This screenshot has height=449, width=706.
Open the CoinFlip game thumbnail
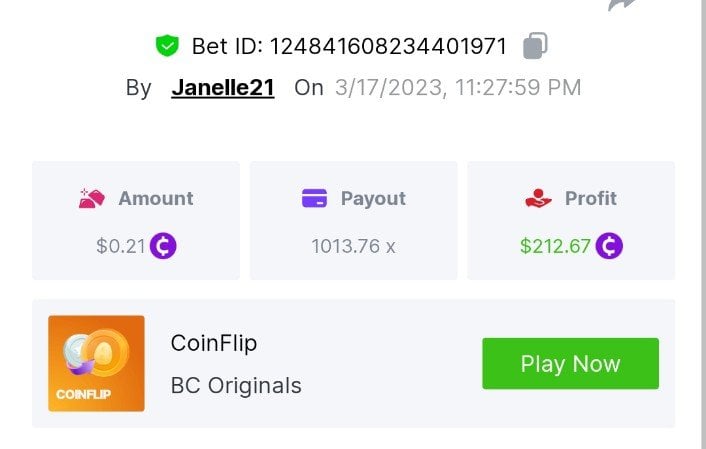[x=96, y=363]
